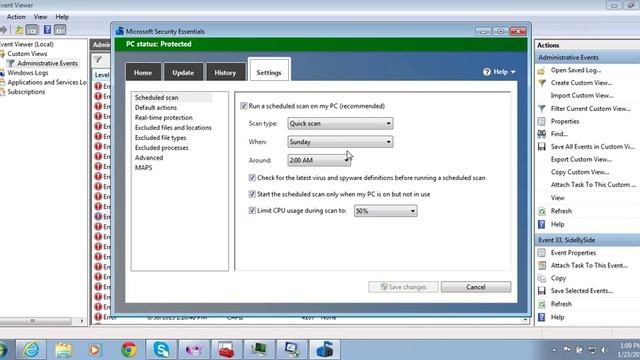640x360 pixels.
Task: Select Advanced in settings list
Action: (149, 158)
